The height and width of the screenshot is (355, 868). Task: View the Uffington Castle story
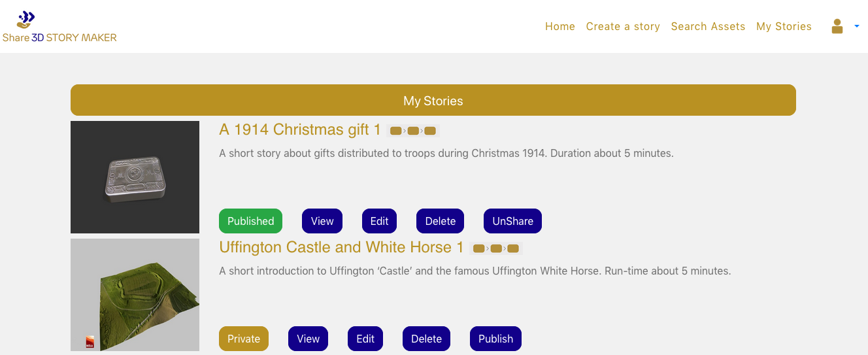(308, 339)
